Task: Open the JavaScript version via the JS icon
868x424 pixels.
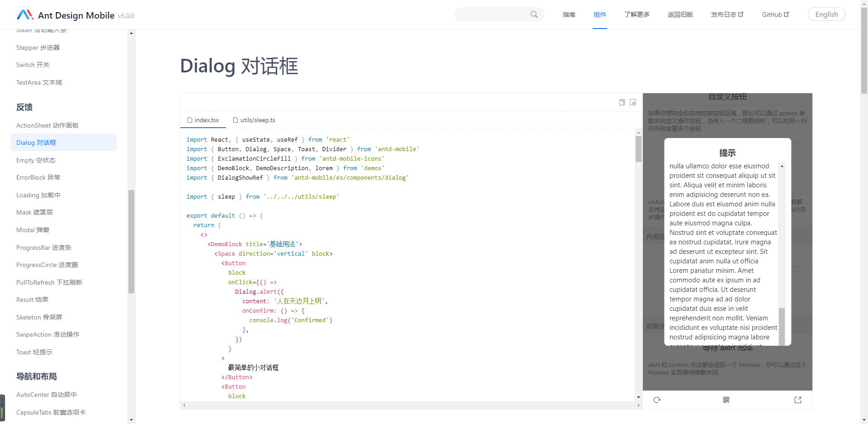Action: point(633,102)
